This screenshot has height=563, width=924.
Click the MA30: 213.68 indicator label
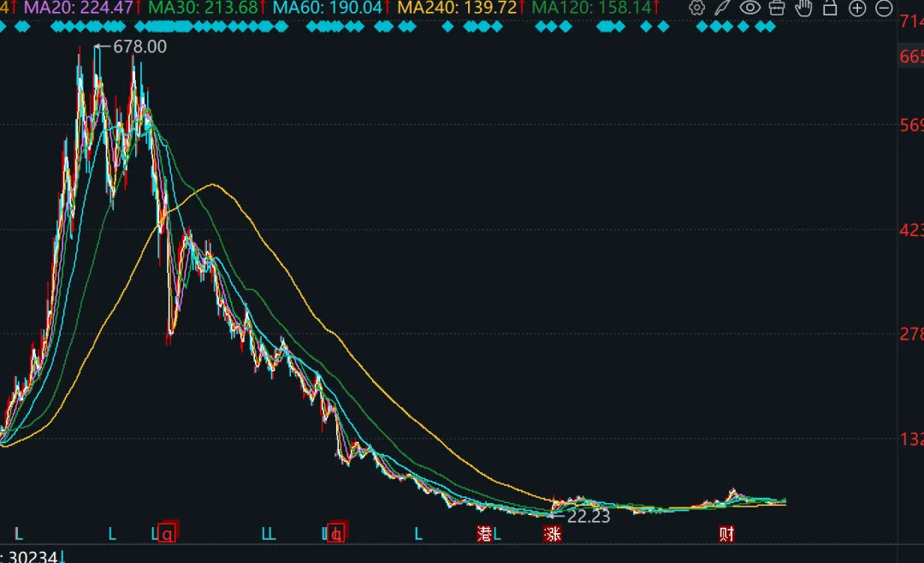point(204,8)
